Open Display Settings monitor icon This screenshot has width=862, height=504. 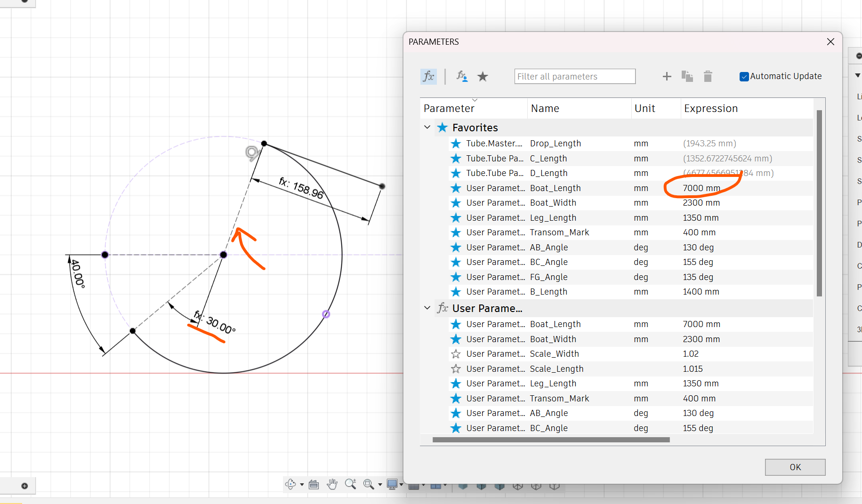click(392, 484)
